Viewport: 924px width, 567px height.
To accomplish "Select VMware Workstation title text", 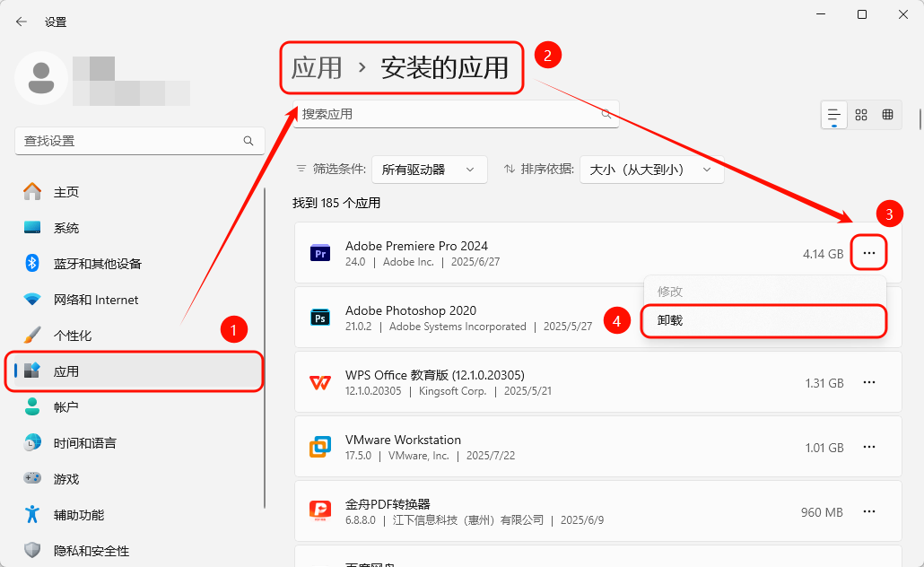I will (403, 440).
